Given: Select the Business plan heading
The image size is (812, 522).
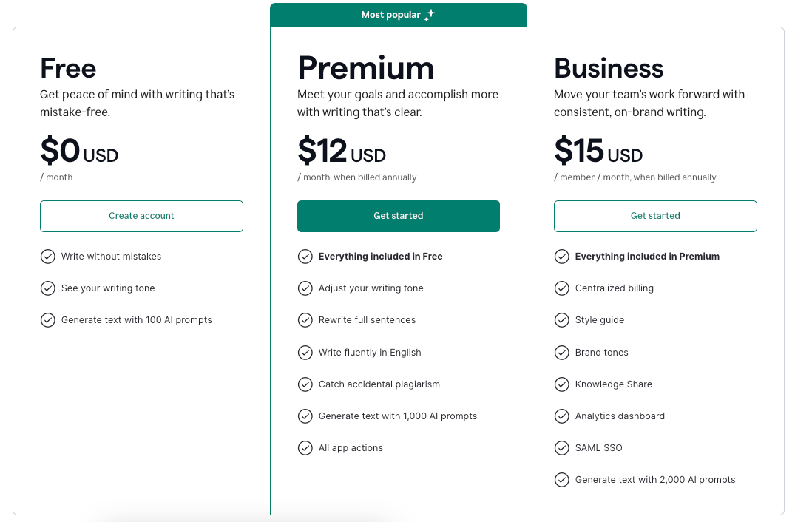Looking at the screenshot, I should pyautogui.click(x=609, y=68).
